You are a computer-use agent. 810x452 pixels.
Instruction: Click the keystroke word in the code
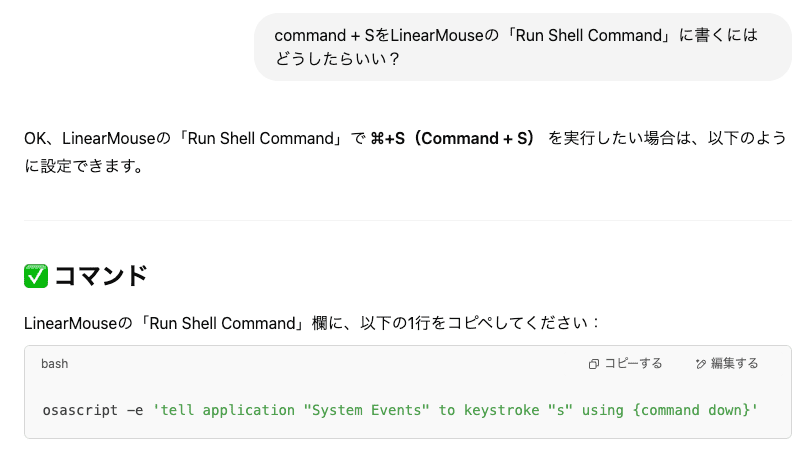click(x=501, y=410)
